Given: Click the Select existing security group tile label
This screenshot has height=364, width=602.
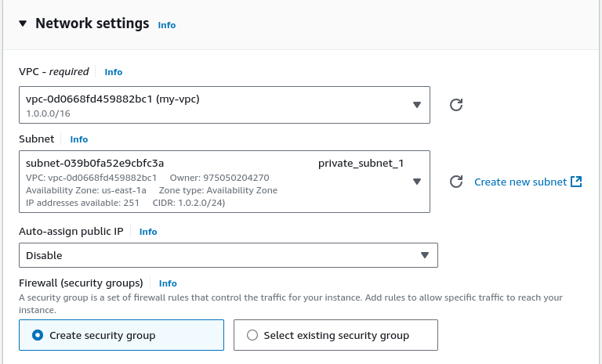Looking at the screenshot, I should coord(336,336).
